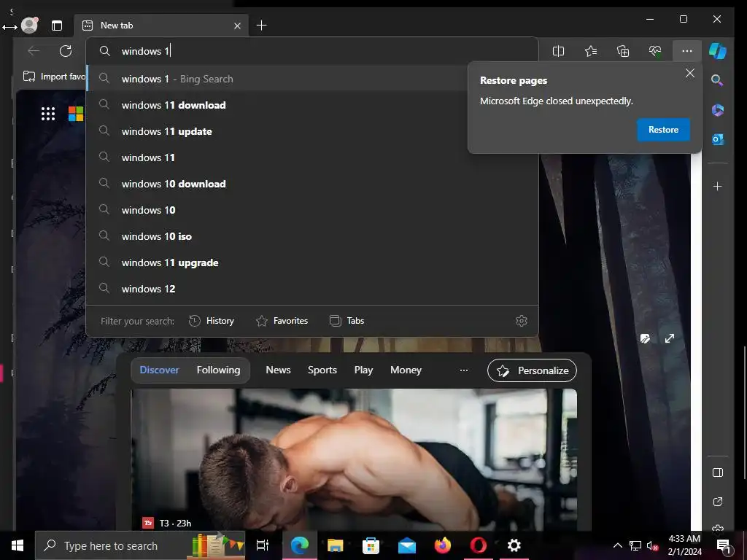Show more feed categories ellipsis
747x560 pixels.
point(463,370)
